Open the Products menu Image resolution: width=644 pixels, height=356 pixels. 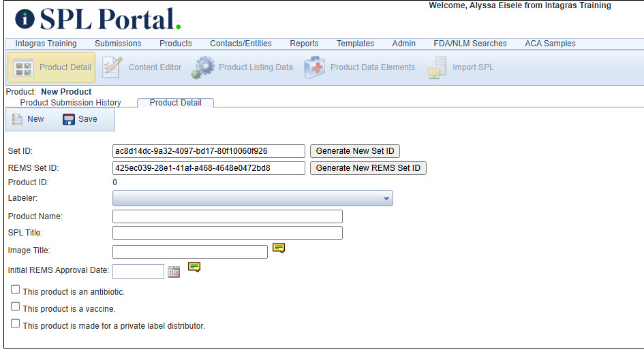176,44
